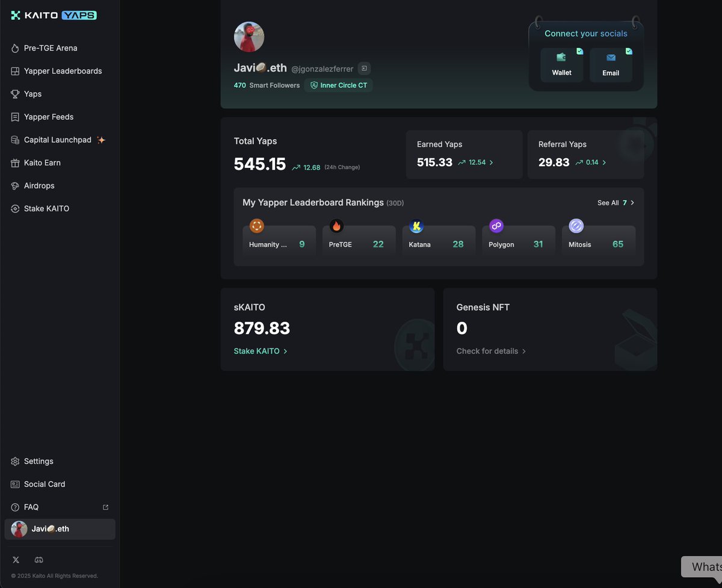Expand See All rankings chevron
722x588 pixels.
click(632, 203)
